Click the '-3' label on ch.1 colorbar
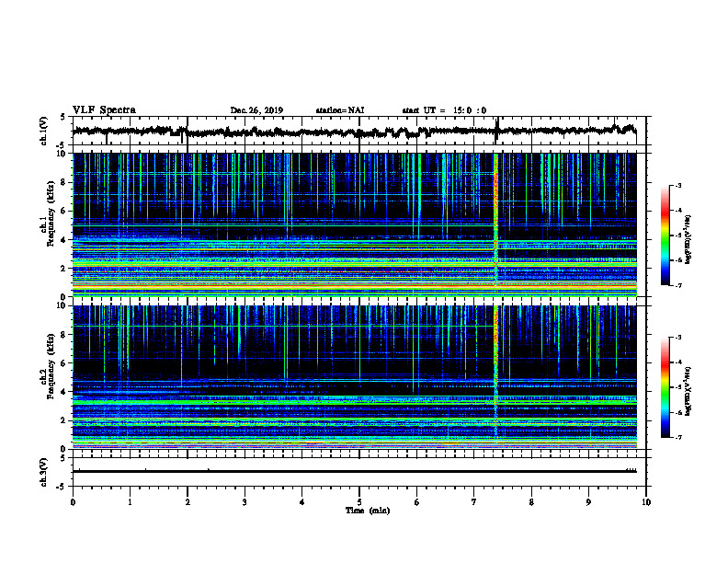 coord(678,185)
